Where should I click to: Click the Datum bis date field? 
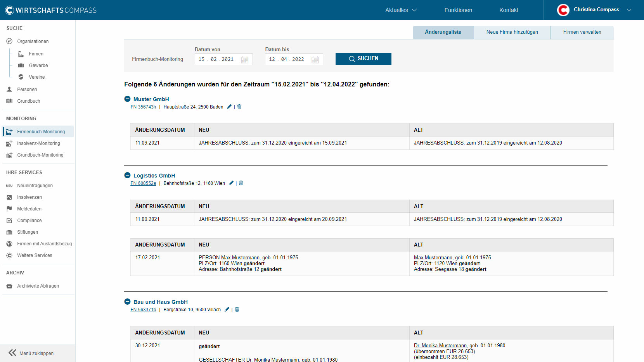[x=294, y=59]
